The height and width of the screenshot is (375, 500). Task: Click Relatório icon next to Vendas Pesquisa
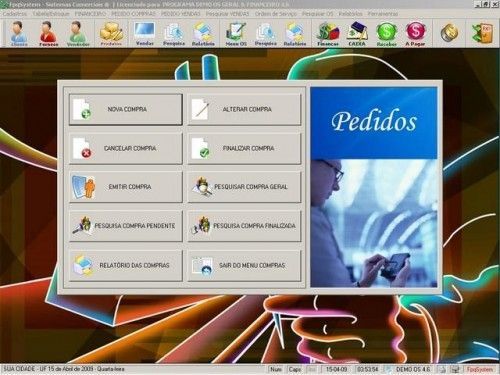point(203,33)
